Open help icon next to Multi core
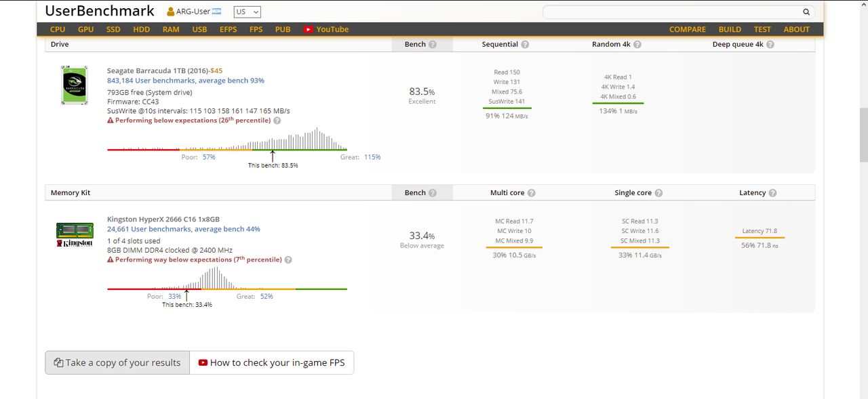This screenshot has height=399, width=868. [x=532, y=193]
